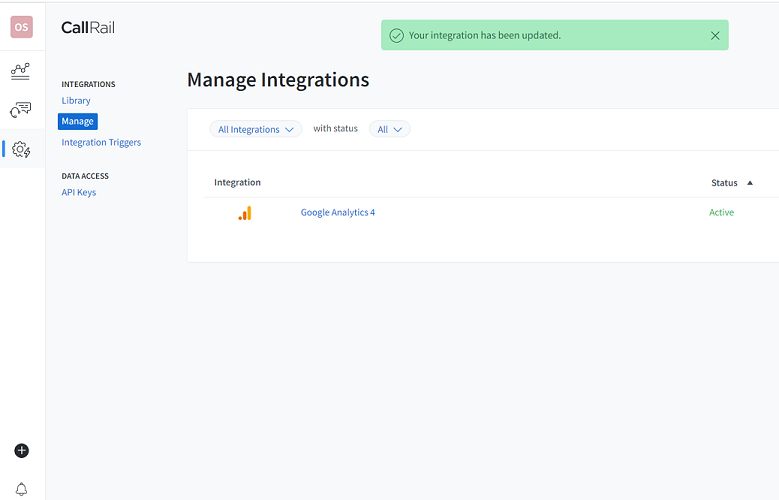Viewport: 779px width, 500px height.
Task: Click the Manage Integrations page title
Action: (278, 80)
